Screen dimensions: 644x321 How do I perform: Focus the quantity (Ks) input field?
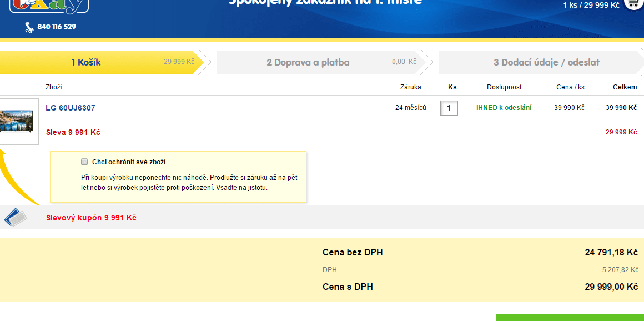pyautogui.click(x=449, y=108)
